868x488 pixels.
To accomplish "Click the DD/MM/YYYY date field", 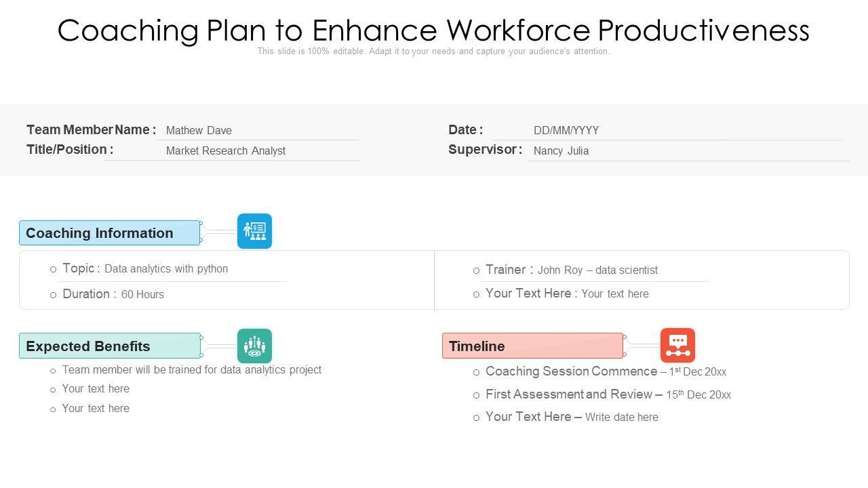I will pyautogui.click(x=566, y=130).
